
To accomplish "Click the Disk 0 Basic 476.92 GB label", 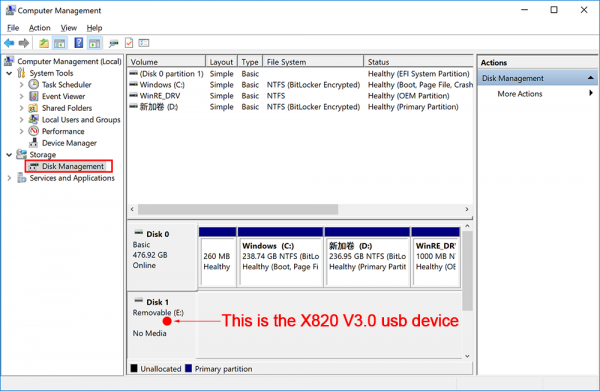I will tap(150, 250).
